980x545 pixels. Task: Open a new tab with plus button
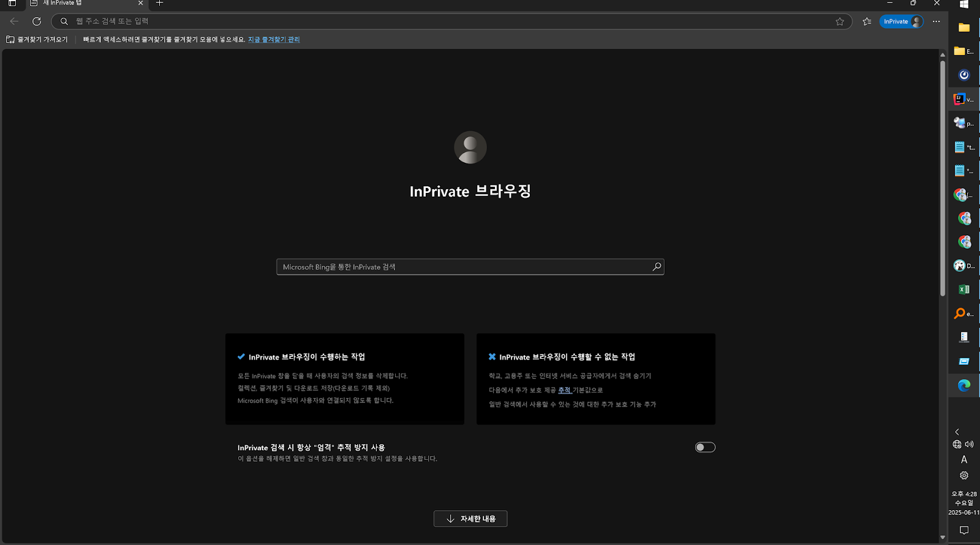tap(159, 3)
